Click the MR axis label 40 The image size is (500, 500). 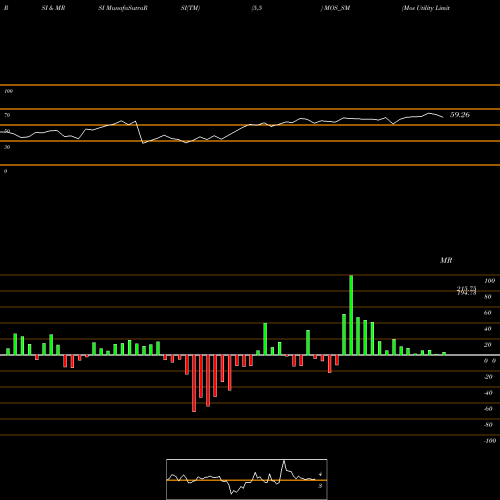point(488,329)
